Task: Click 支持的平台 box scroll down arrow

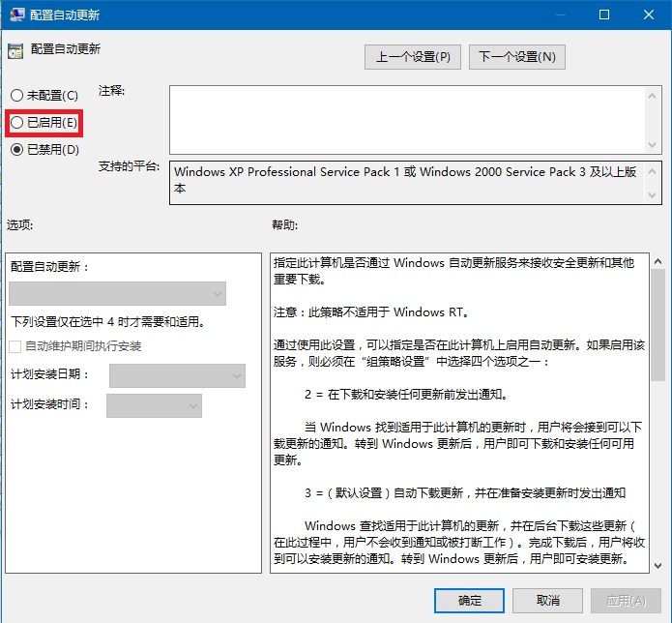Action: pos(653,195)
